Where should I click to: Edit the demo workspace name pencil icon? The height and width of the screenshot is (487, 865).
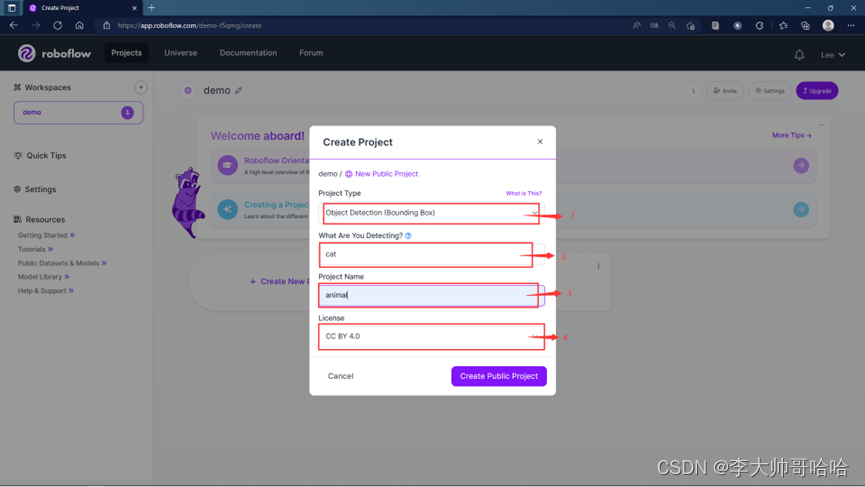pos(238,90)
